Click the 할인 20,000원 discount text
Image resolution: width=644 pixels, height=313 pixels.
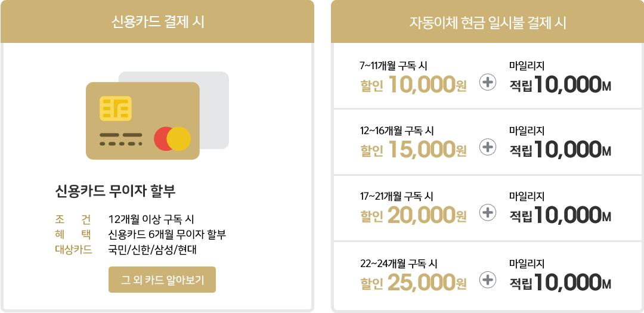(414, 215)
